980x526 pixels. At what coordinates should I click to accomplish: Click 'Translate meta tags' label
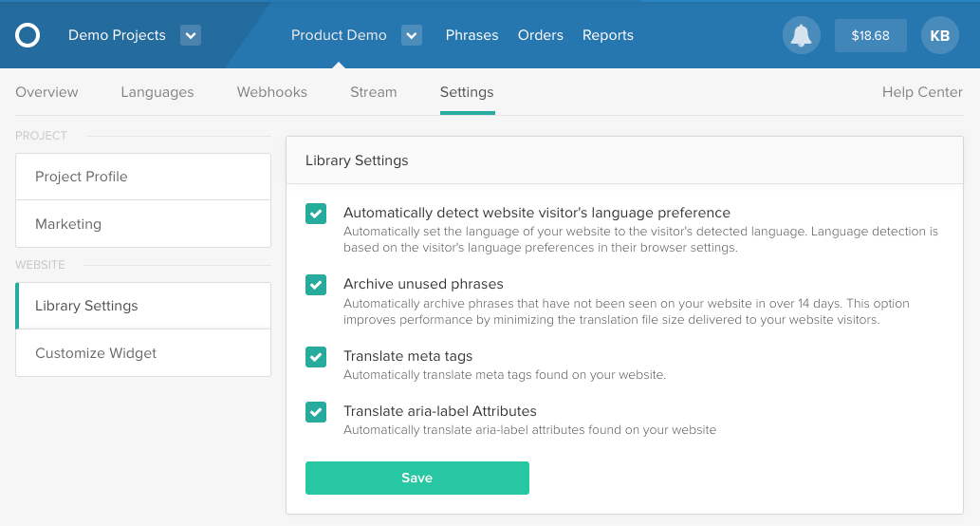tap(408, 356)
